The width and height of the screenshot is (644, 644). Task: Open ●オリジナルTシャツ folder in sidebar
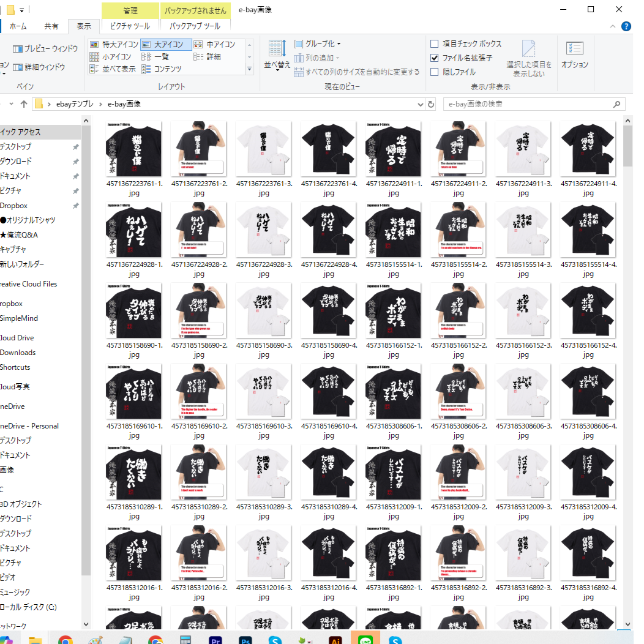[x=28, y=220]
